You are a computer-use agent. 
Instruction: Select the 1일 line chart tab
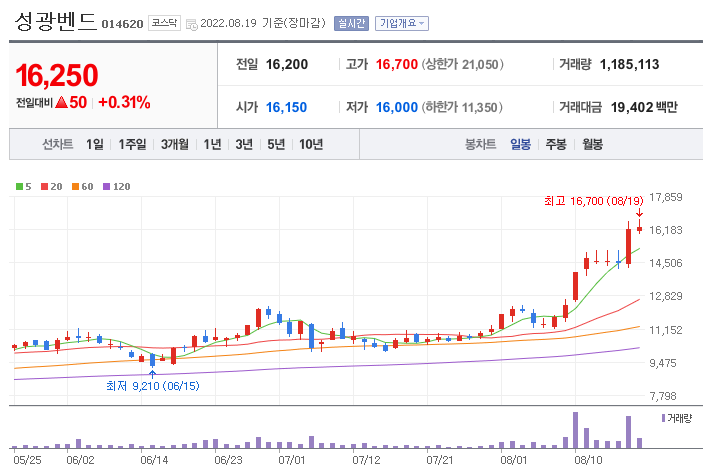pos(95,144)
